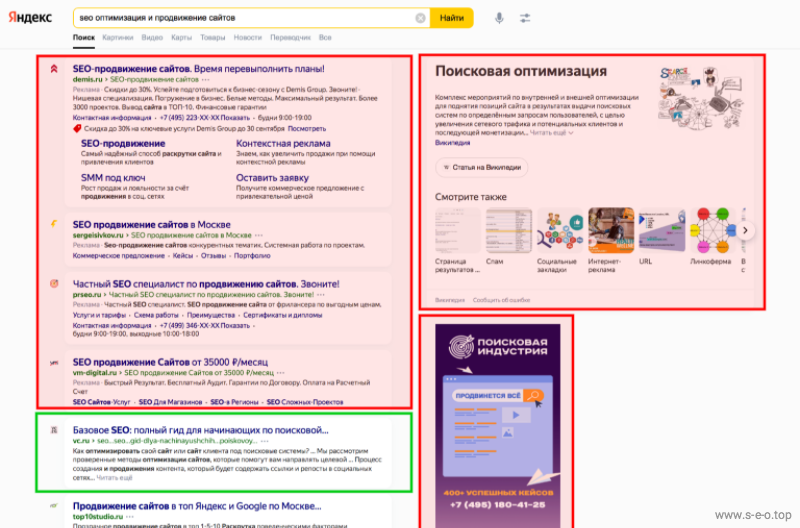Click the Поисковая оптимизация illustration

700,98
